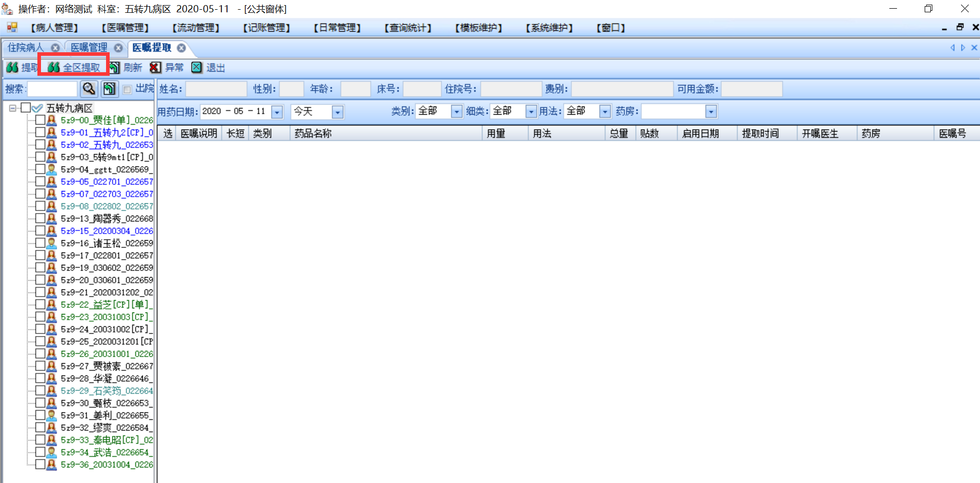Click the app icon left of 【病人管理】
Image resolution: width=980 pixels, height=483 pixels.
[12, 28]
